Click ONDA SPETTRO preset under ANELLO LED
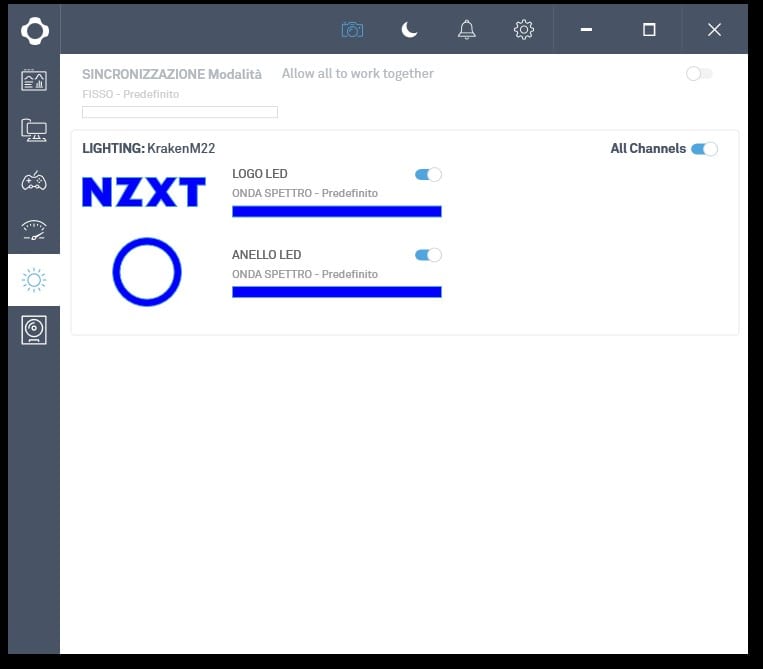This screenshot has width=763, height=669. 305,274
